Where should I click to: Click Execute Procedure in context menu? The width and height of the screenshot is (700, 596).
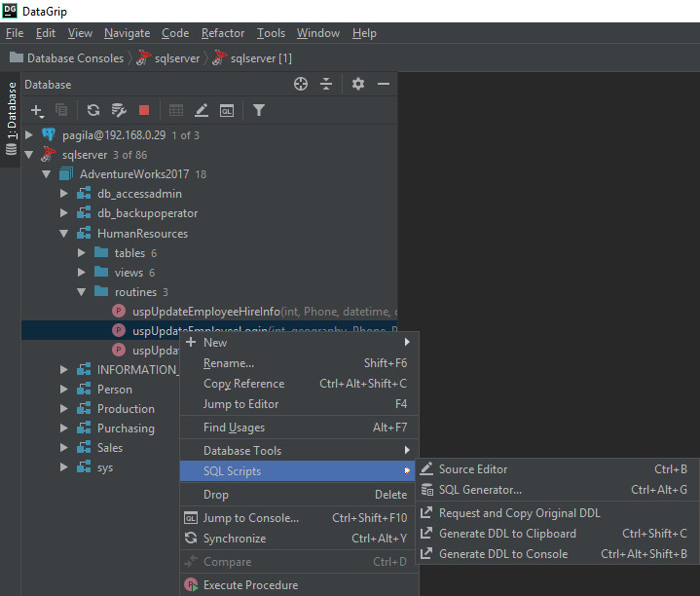250,585
